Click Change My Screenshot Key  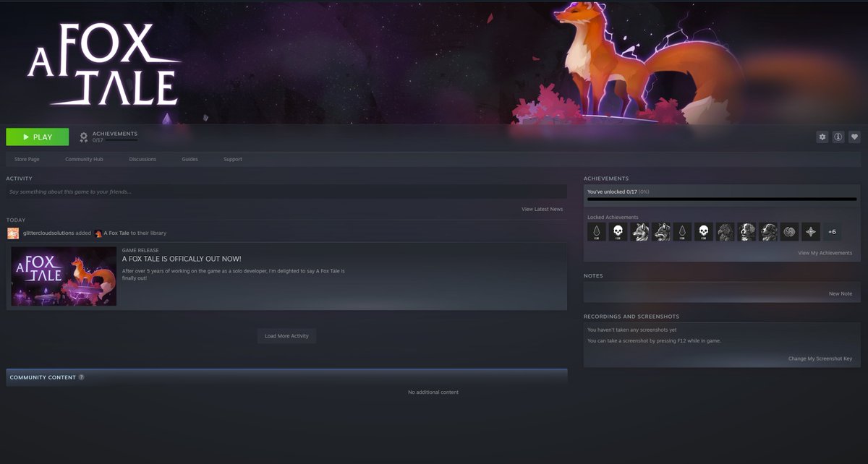click(820, 358)
